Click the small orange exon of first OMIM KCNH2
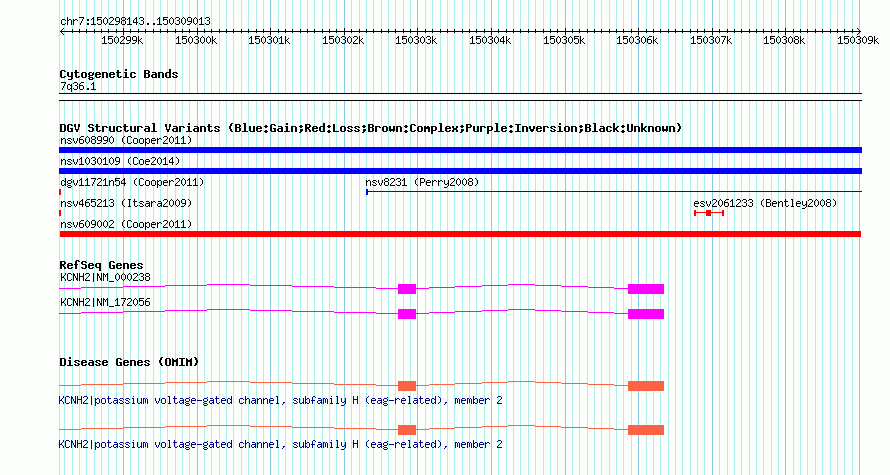The image size is (890, 475). (x=407, y=386)
